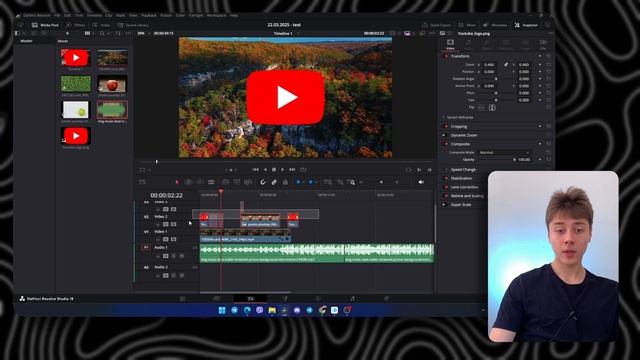This screenshot has height=360, width=640.
Task: Click the Overwrite clip icon
Action: pos(237,182)
